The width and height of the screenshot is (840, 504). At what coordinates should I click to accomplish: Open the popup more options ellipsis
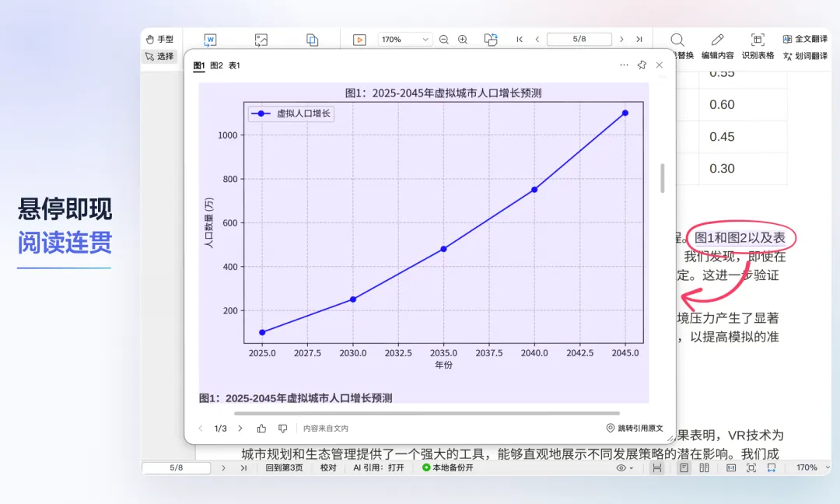624,65
